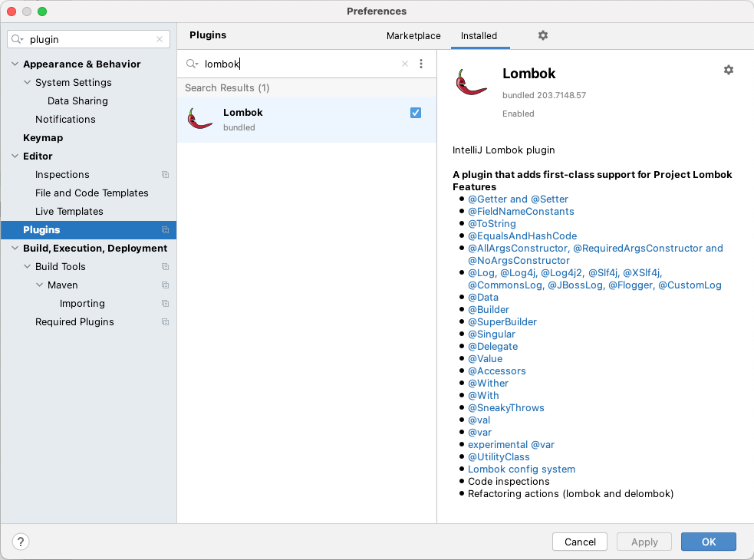Collapse the Build, Execution, Deployment section
Screen dimensions: 754x560
point(15,249)
